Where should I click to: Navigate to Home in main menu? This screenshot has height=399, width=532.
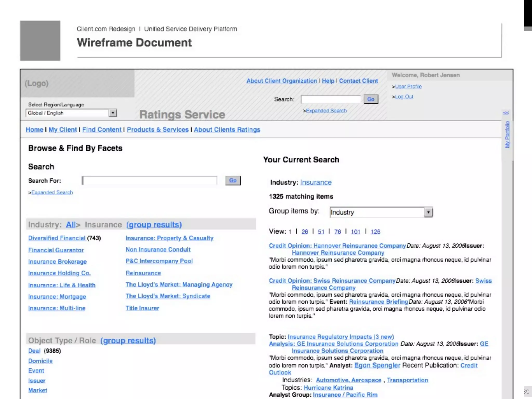click(x=34, y=129)
